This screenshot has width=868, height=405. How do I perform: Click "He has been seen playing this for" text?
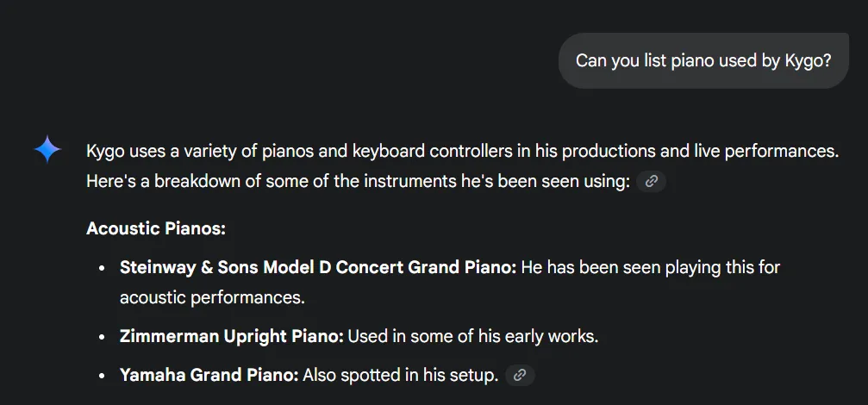click(650, 267)
